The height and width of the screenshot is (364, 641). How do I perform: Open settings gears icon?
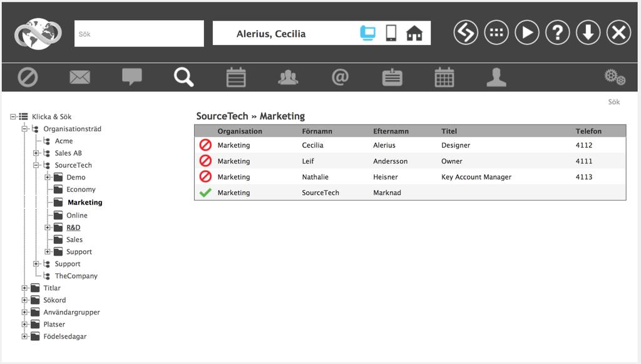615,77
